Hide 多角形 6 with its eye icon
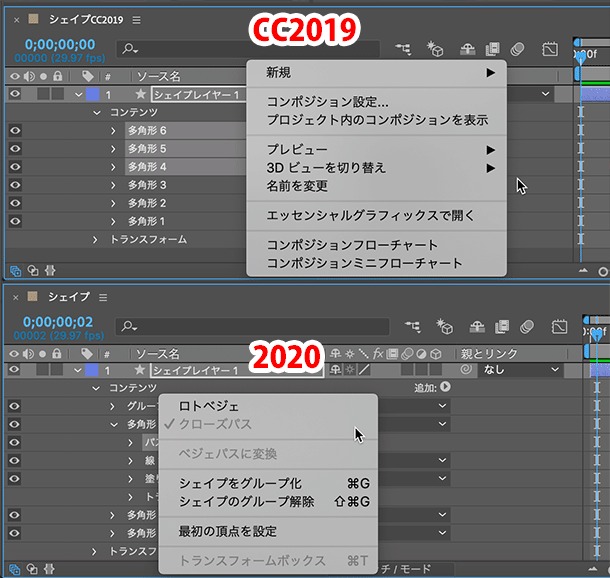This screenshot has width=610, height=578. [x=15, y=130]
